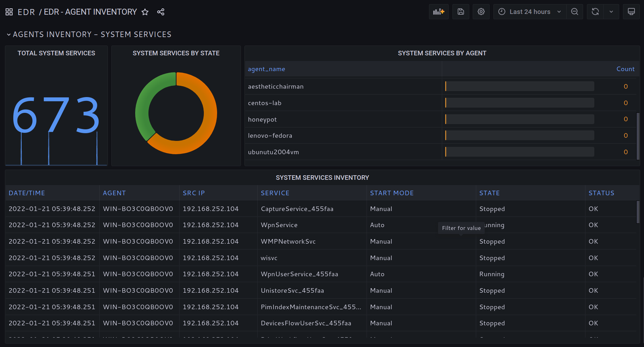Image resolution: width=644 pixels, height=347 pixels.
Task: Star the EDR Agent Inventory dashboard
Action: (145, 12)
